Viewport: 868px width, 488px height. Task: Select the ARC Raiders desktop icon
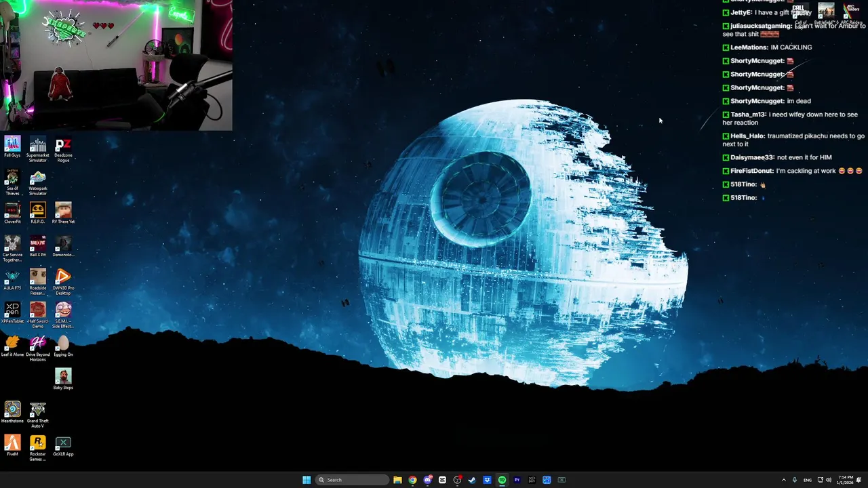tap(852, 14)
